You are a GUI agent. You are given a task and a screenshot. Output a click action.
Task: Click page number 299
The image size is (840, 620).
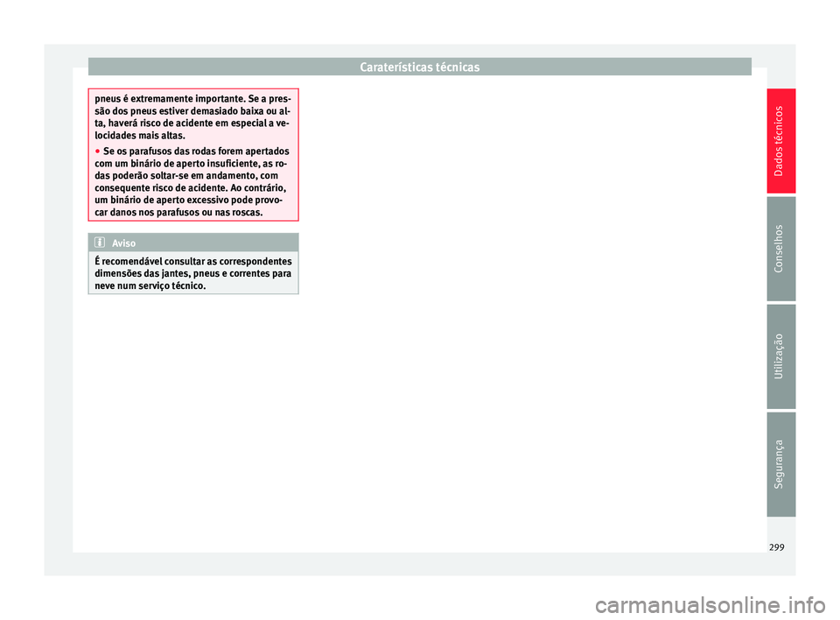776,547
